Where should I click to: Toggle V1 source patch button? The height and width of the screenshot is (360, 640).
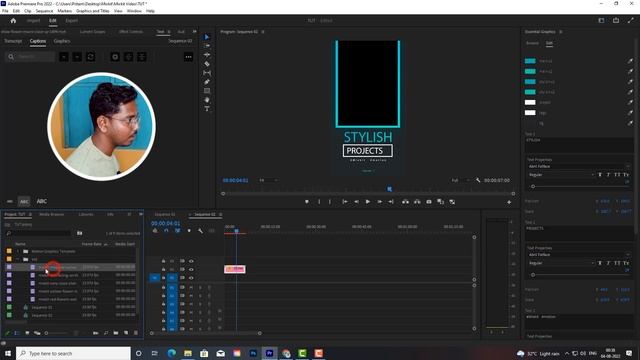coord(155,278)
